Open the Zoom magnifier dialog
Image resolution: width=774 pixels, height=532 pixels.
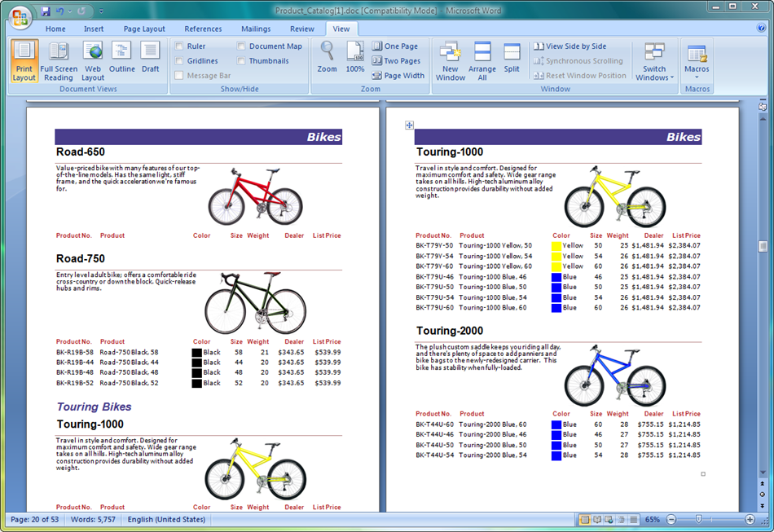[327, 58]
